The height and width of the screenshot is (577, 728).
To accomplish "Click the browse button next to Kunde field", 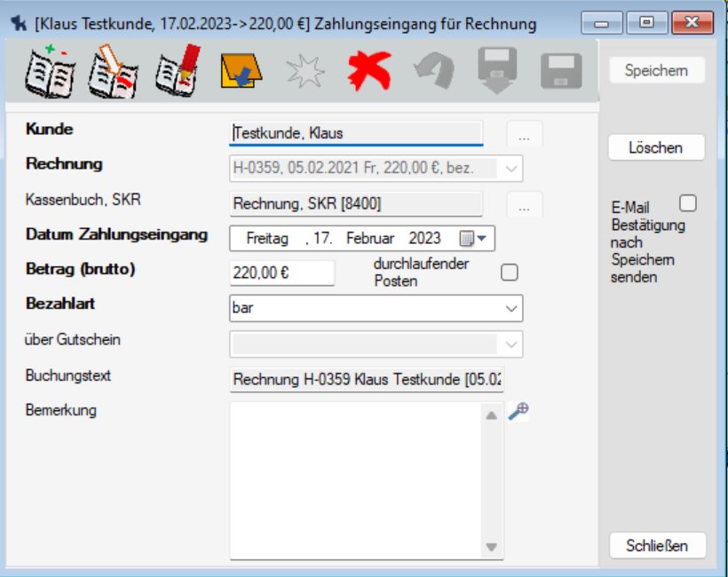I will pyautogui.click(x=524, y=135).
